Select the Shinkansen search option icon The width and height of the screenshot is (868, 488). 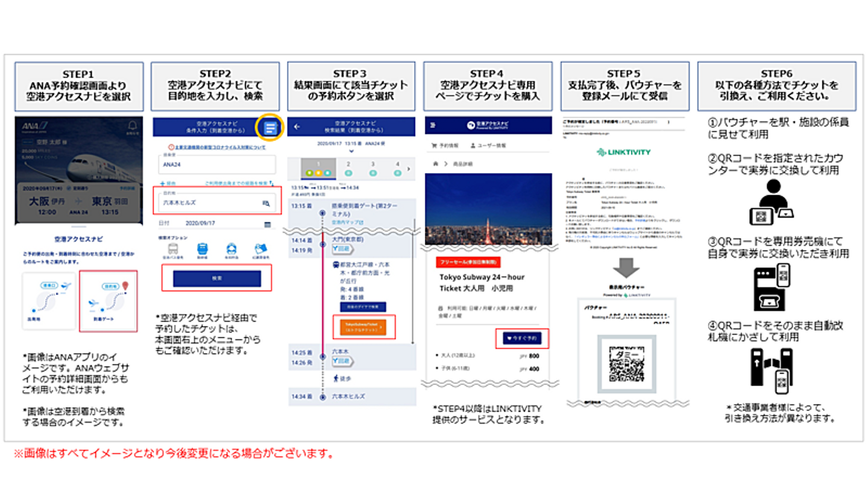tap(203, 248)
